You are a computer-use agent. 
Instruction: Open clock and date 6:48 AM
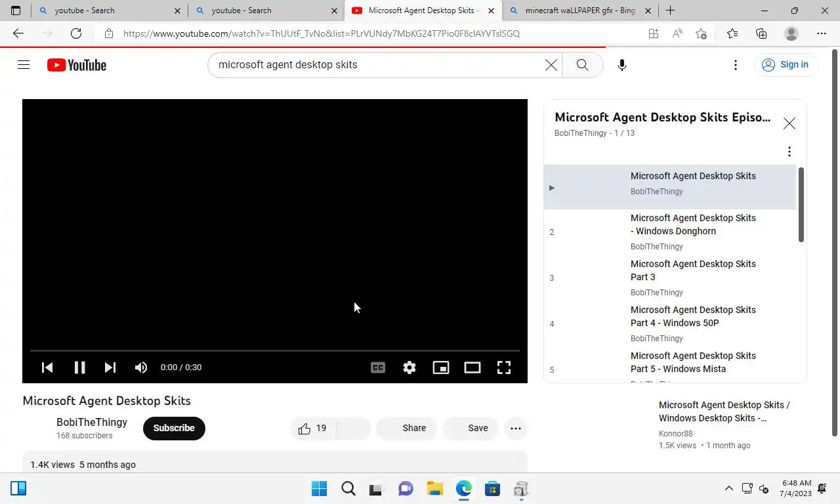coord(796,488)
